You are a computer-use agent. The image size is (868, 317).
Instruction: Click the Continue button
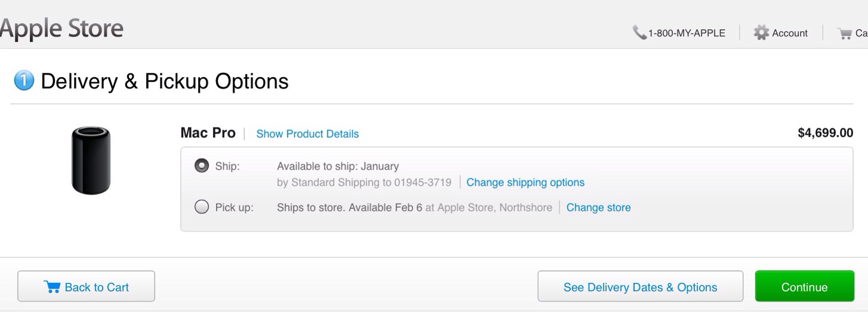(x=804, y=287)
